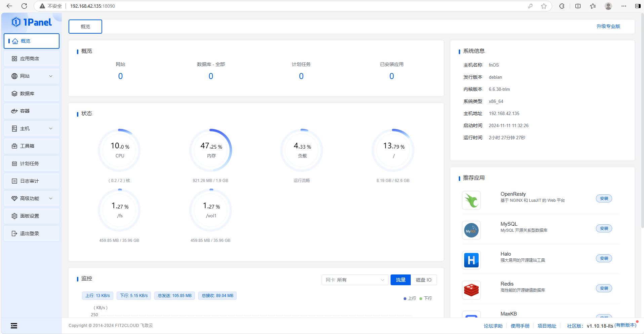Click 升级专业版 link

click(608, 26)
